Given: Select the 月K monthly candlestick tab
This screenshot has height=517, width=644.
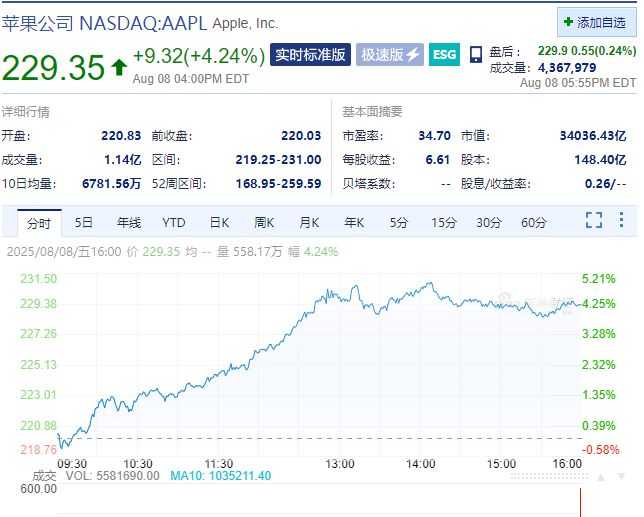Looking at the screenshot, I should pos(309,222).
